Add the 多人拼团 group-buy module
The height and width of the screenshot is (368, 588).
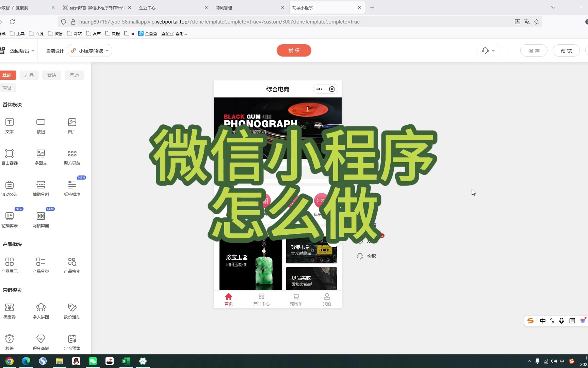point(41,311)
